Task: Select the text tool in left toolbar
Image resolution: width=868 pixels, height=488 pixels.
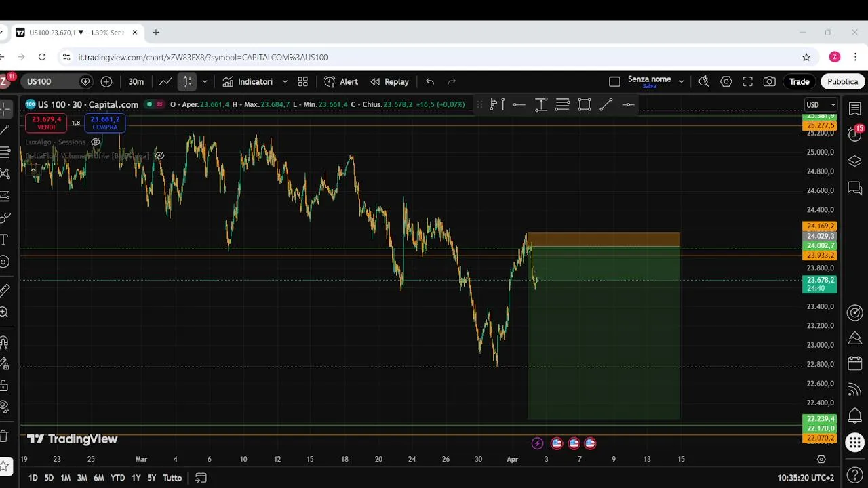Action: tap(4, 240)
